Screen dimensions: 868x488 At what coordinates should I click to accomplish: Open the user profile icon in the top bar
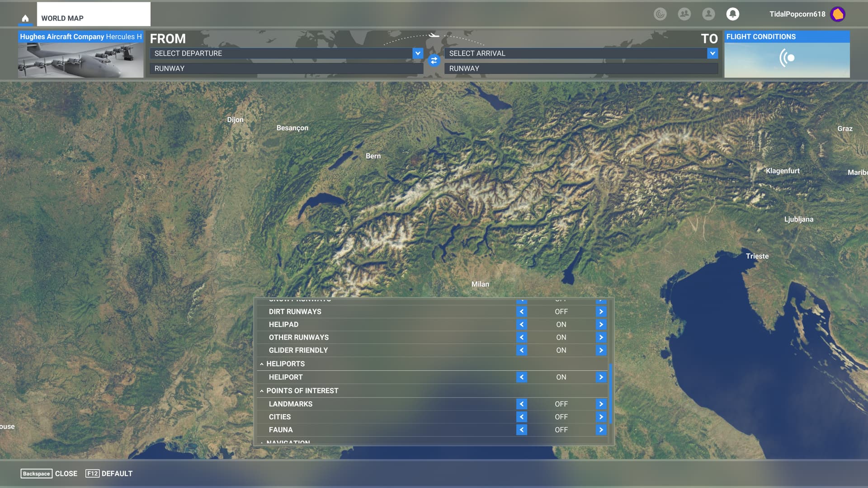pyautogui.click(x=708, y=14)
